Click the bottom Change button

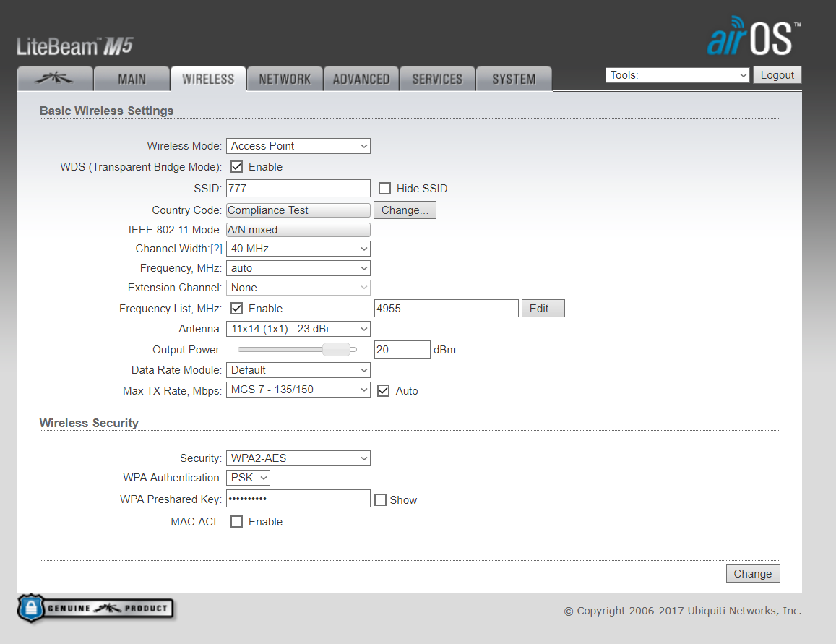(x=753, y=574)
